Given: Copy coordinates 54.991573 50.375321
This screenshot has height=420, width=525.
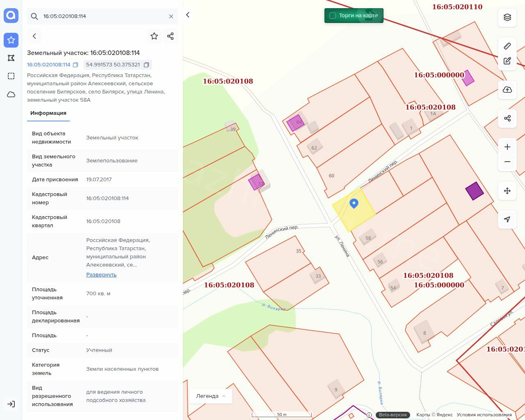Looking at the screenshot, I should point(146,65).
